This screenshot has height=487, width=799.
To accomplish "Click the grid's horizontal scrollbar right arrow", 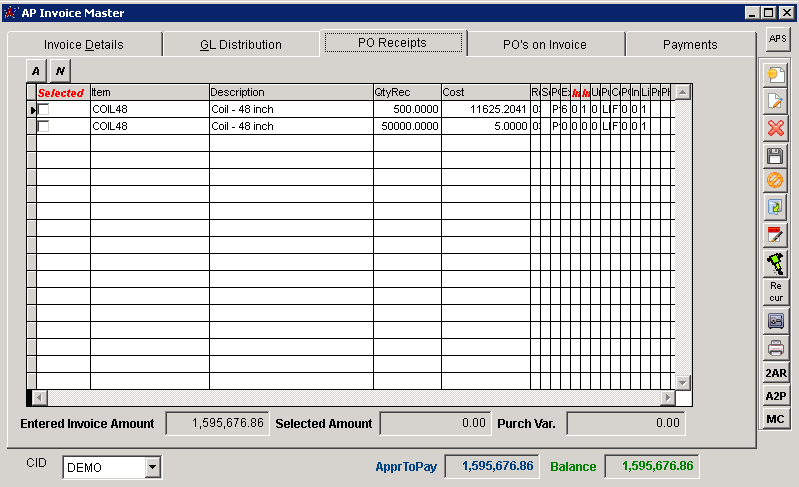I will [x=668, y=398].
